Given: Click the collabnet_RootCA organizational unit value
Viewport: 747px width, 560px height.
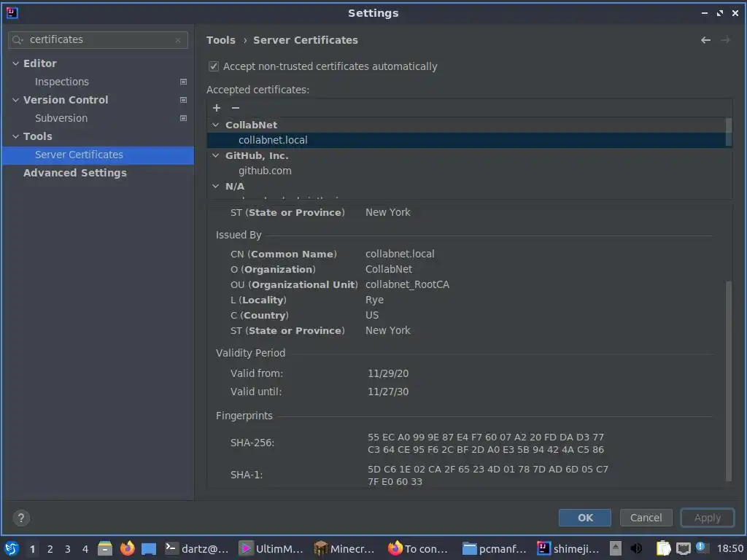Looking at the screenshot, I should click(407, 285).
